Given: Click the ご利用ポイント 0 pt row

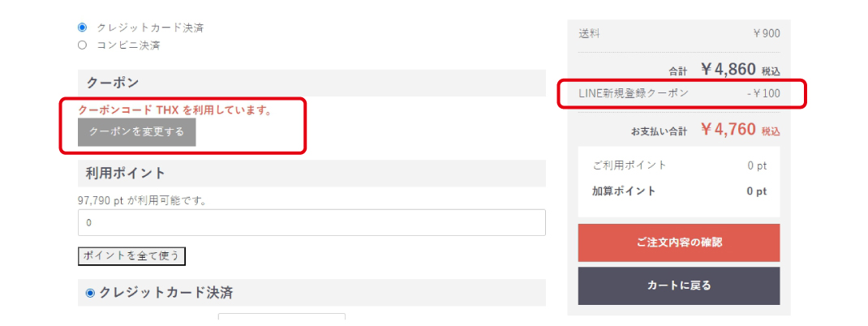Looking at the screenshot, I should [x=679, y=165].
